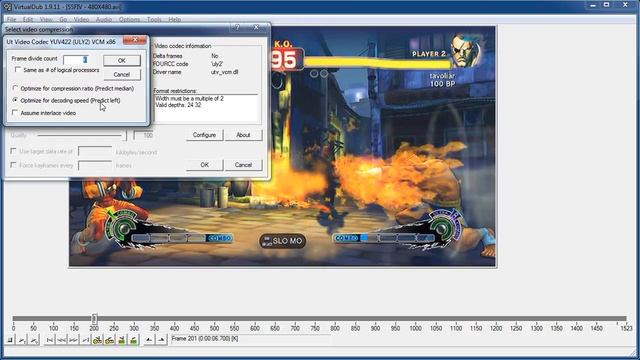
Task: Click the quality value field showing 100
Action: (144, 135)
